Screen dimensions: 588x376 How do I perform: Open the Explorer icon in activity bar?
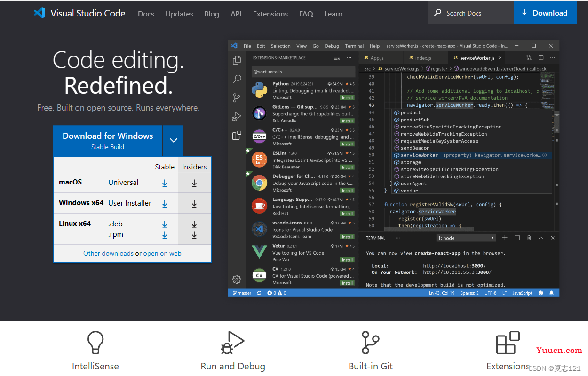[237, 60]
